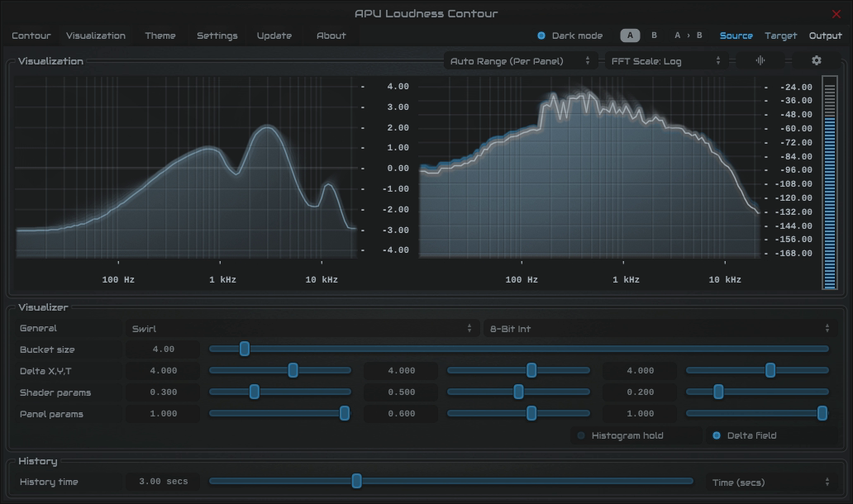
Task: Click the 'Bucket size' row label
Action: coord(47,349)
